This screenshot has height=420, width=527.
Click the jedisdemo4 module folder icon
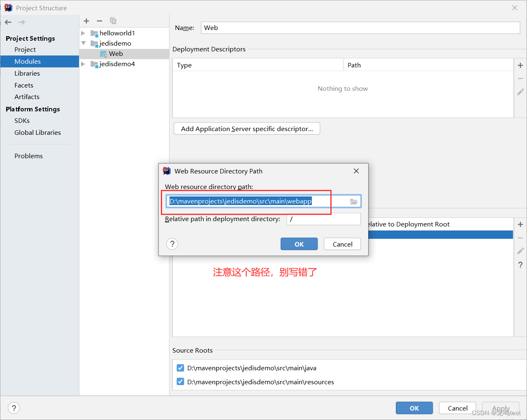click(x=94, y=64)
